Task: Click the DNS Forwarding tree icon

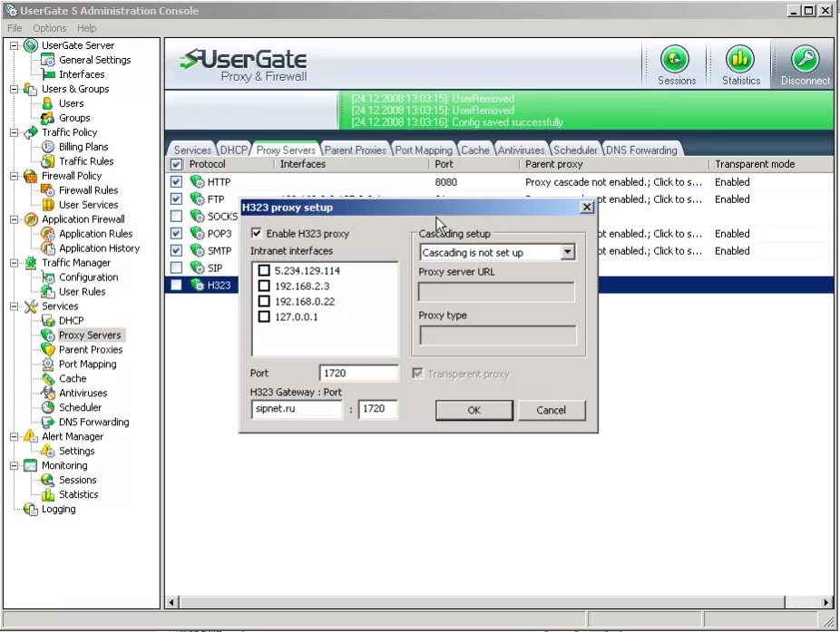Action: 48,422
